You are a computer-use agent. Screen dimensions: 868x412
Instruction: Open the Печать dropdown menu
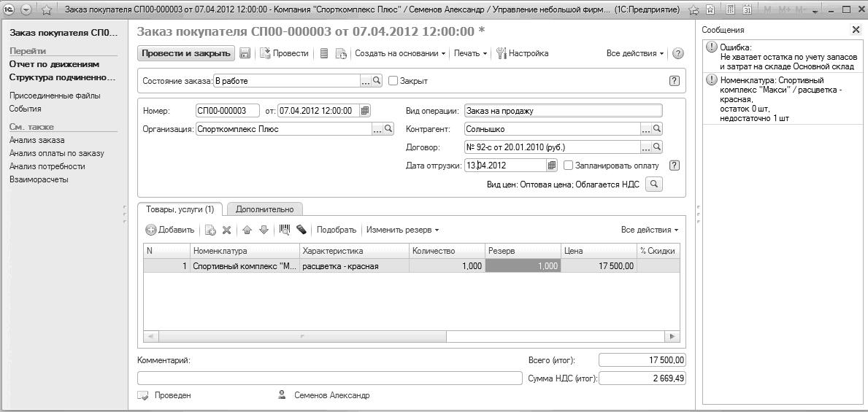click(x=471, y=53)
